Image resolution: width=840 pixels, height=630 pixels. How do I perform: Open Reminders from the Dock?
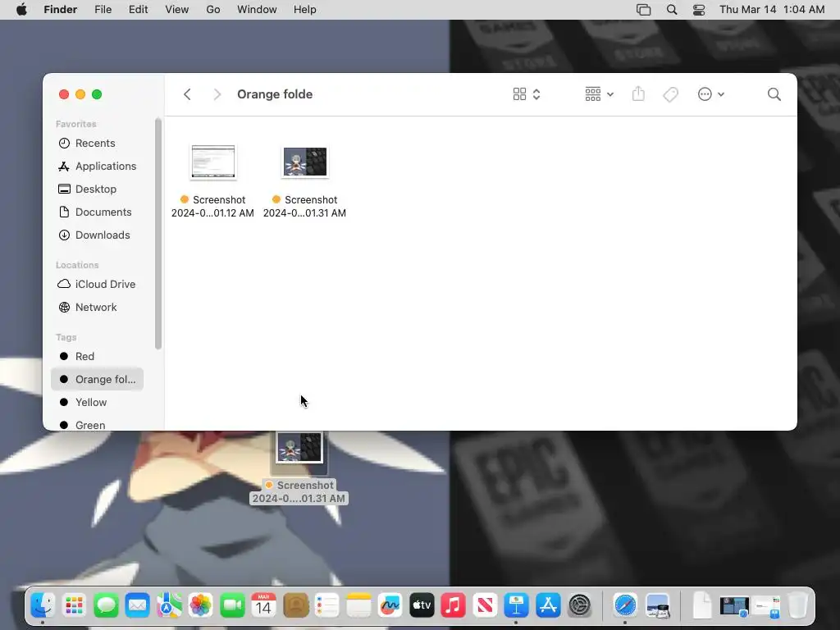click(x=326, y=606)
